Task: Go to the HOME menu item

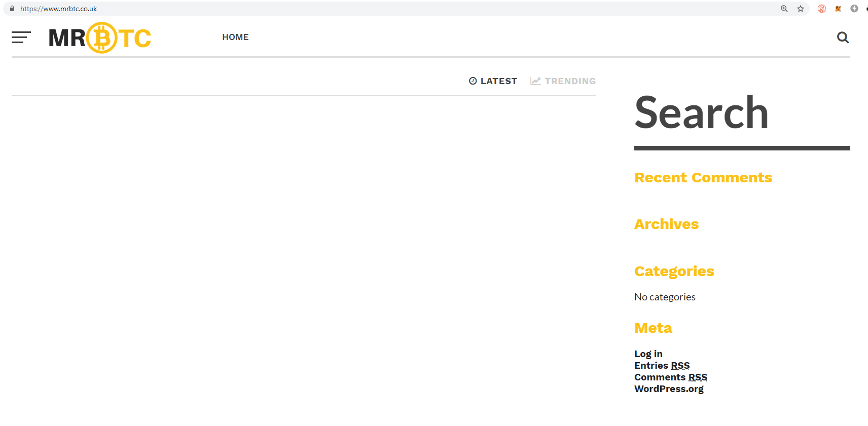Action: [235, 37]
